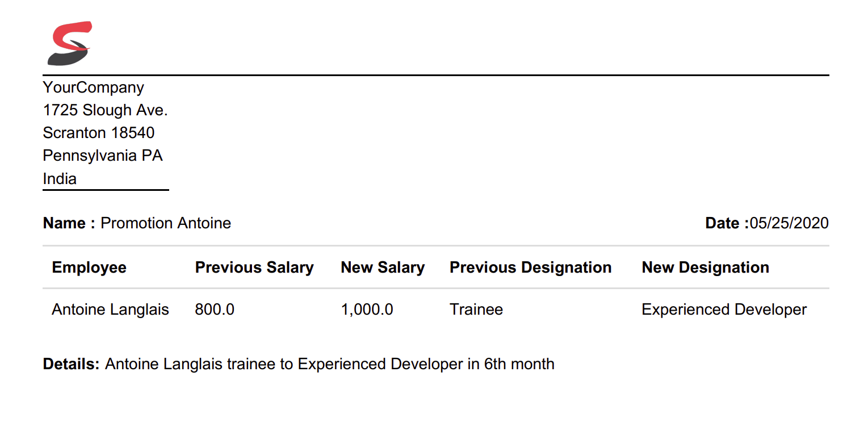
Task: Select the 05/25/2020 date value
Action: (x=789, y=223)
